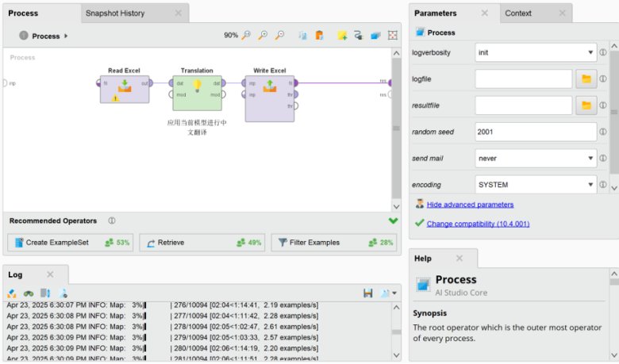Click Hide advanced parameters link
The image size is (619, 364).
(470, 205)
